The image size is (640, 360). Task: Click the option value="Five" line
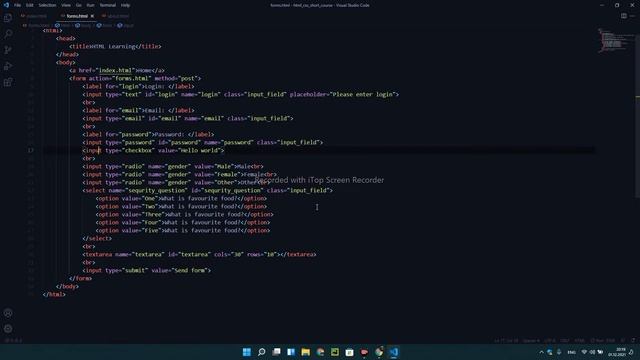click(183, 231)
